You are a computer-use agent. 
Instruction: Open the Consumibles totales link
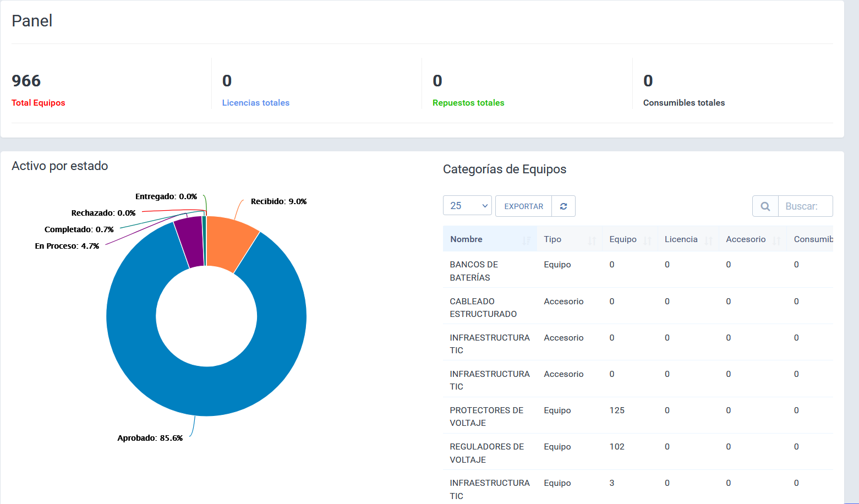click(683, 103)
